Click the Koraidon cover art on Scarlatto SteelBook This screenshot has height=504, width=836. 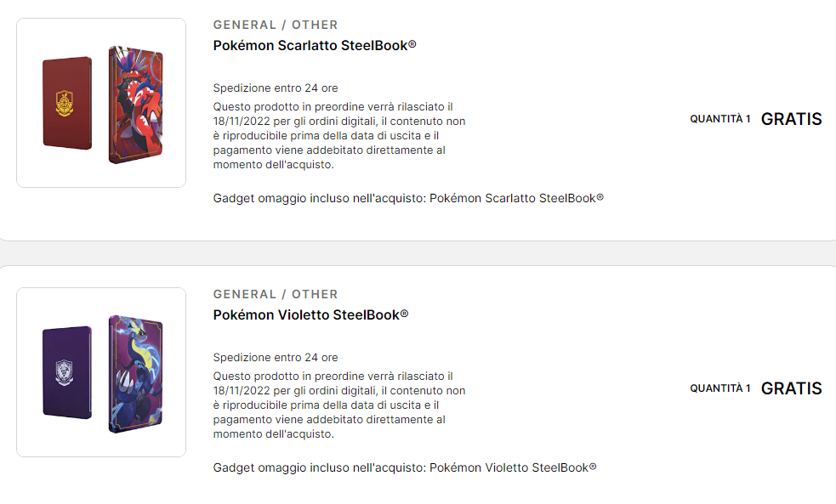coord(135,105)
